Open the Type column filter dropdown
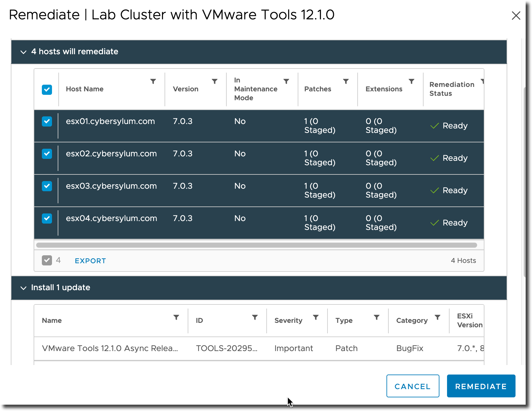The width and height of the screenshot is (532, 411). 377,317
